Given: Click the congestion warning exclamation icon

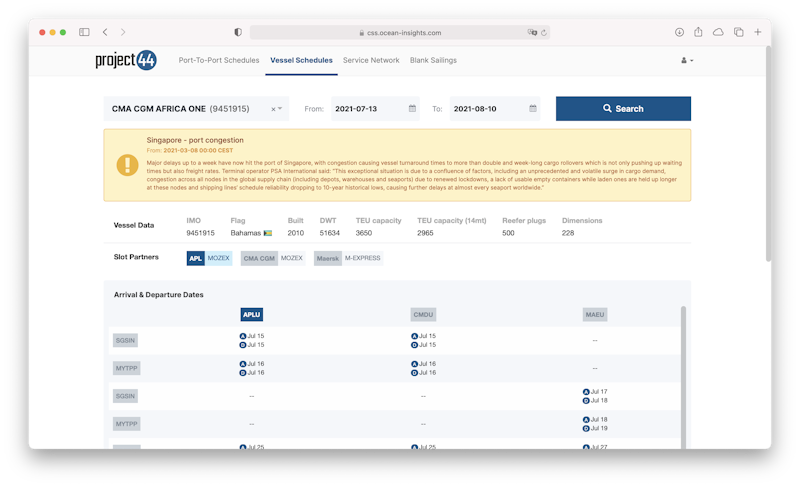Looking at the screenshot, I should click(127, 165).
